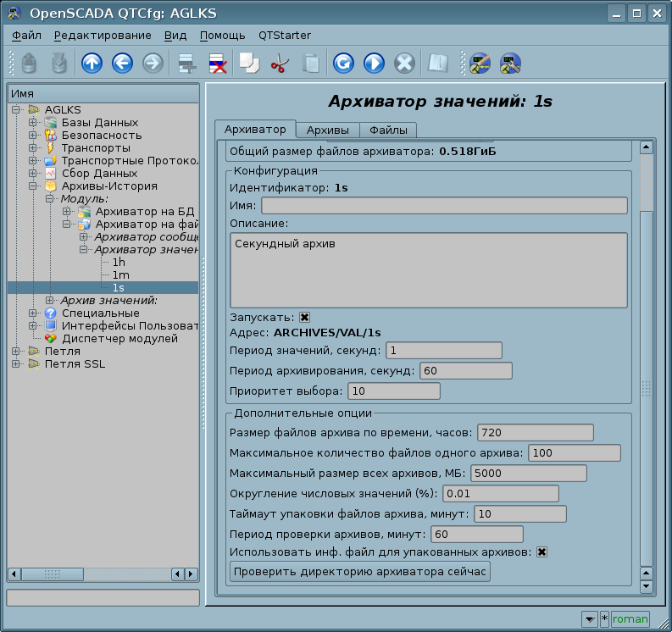Open the Редактирование menu
This screenshot has width=672, height=632.
tap(103, 35)
